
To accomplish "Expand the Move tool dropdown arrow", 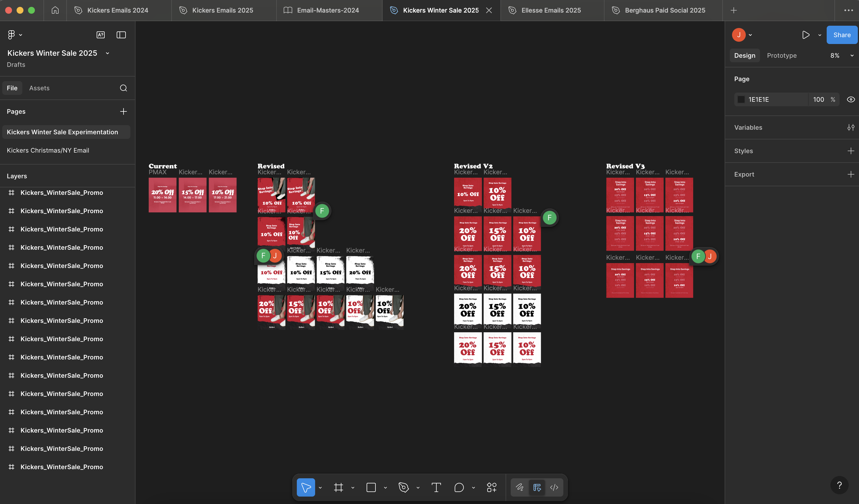I will (320, 487).
